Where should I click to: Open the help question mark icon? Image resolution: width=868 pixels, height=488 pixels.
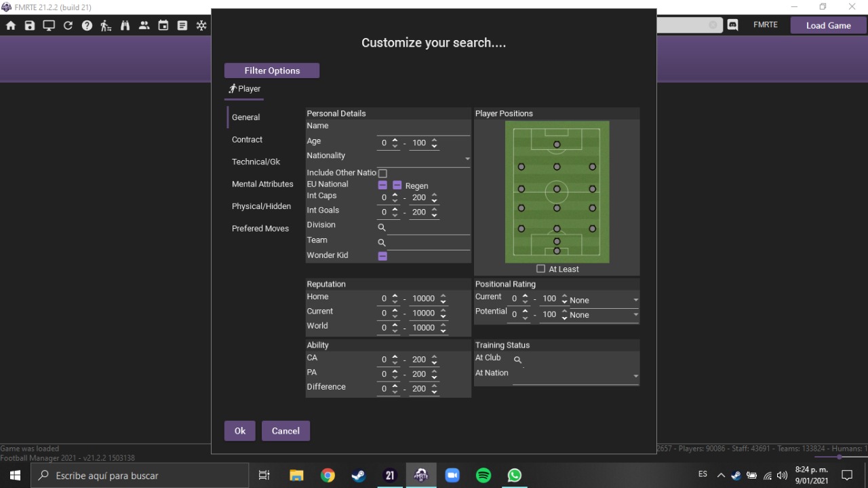click(87, 26)
